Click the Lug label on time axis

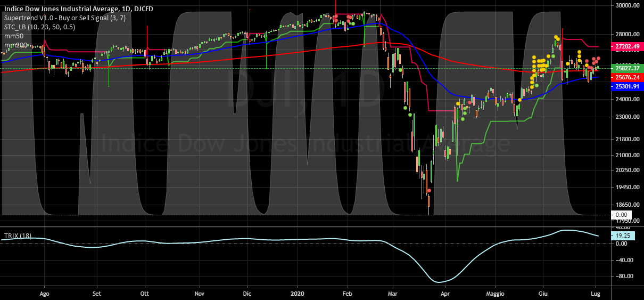[596, 293]
